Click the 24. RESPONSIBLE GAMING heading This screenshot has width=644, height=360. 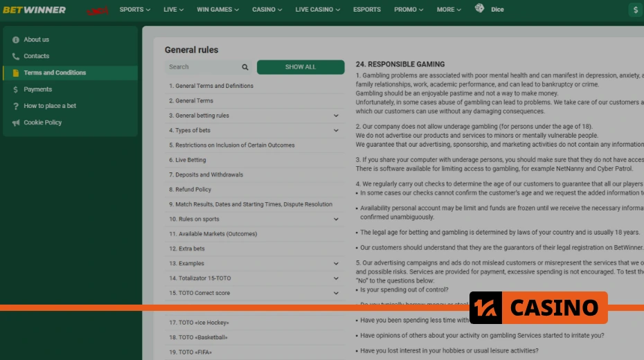[400, 64]
